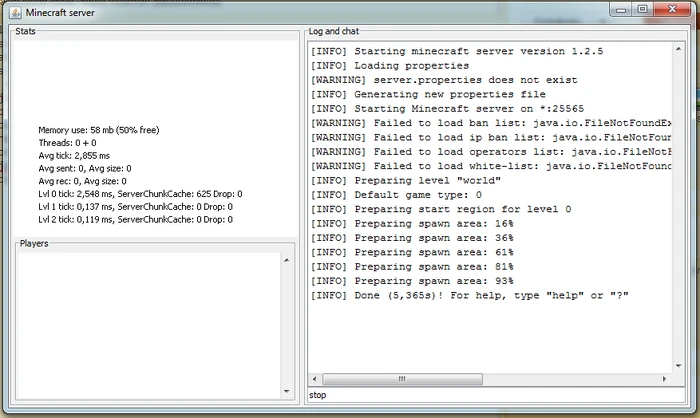
Task: Click 'Preparing spawn area: 36%' log line
Action: pyautogui.click(x=412, y=238)
